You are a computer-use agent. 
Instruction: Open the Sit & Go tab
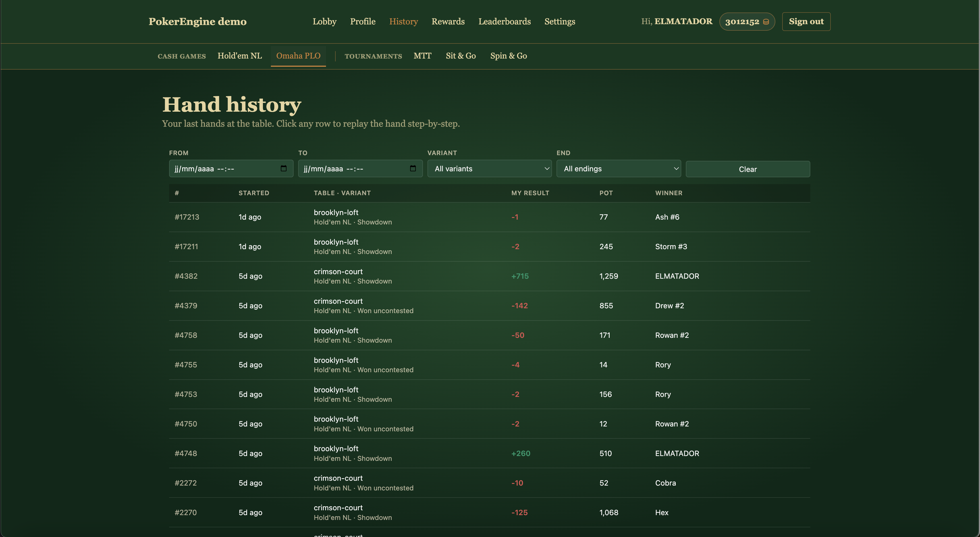click(x=461, y=55)
